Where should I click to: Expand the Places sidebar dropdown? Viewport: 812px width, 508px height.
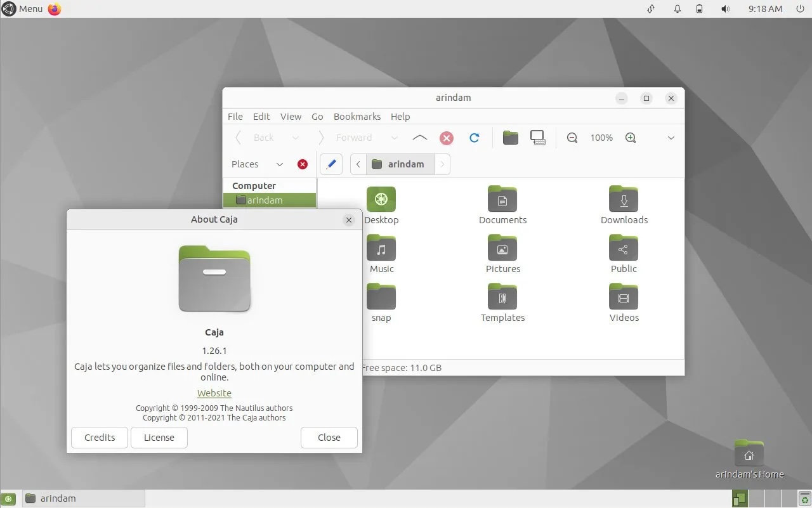[x=279, y=164]
